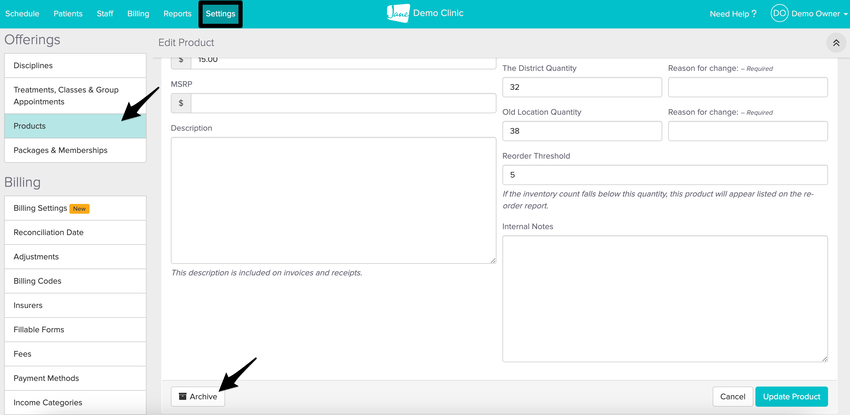Click the Reorder Threshold field
The image size is (850, 415).
pos(665,175)
